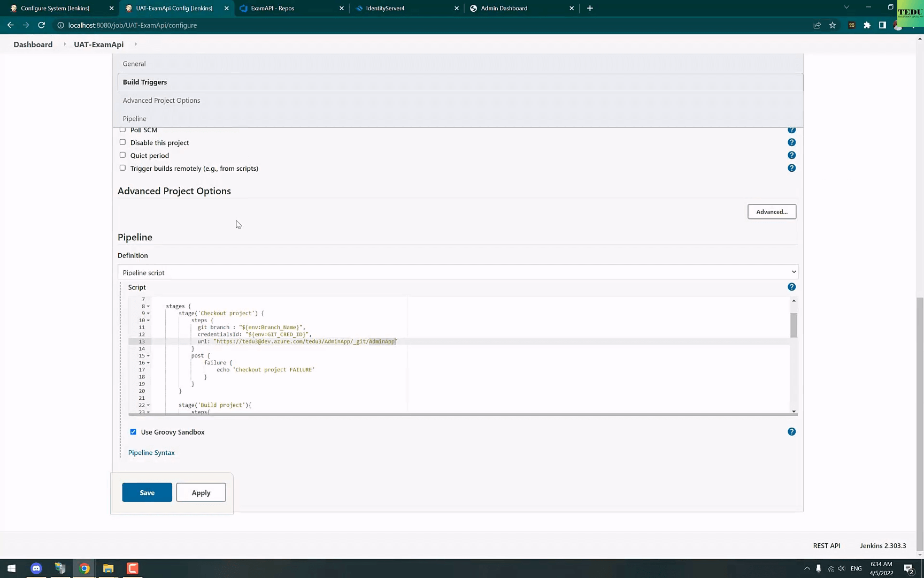
Task: Click the script editor vertical scrollbar thumb
Action: (x=794, y=325)
